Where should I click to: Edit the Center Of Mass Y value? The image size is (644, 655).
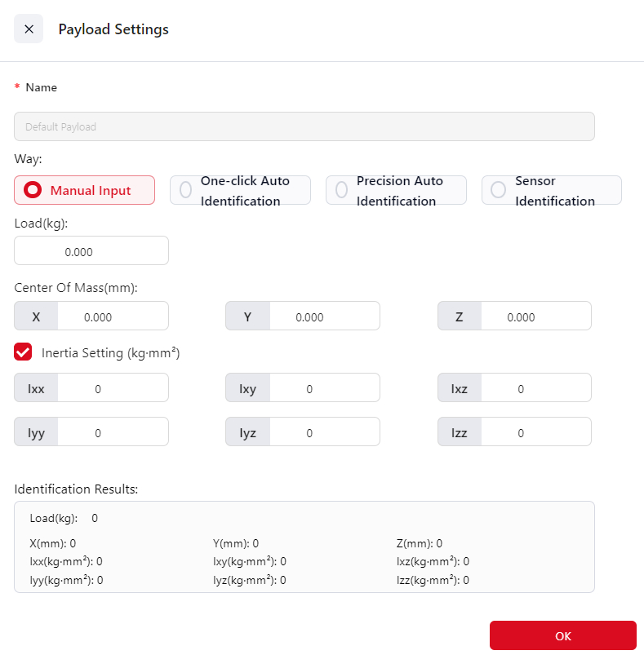pyautogui.click(x=323, y=316)
